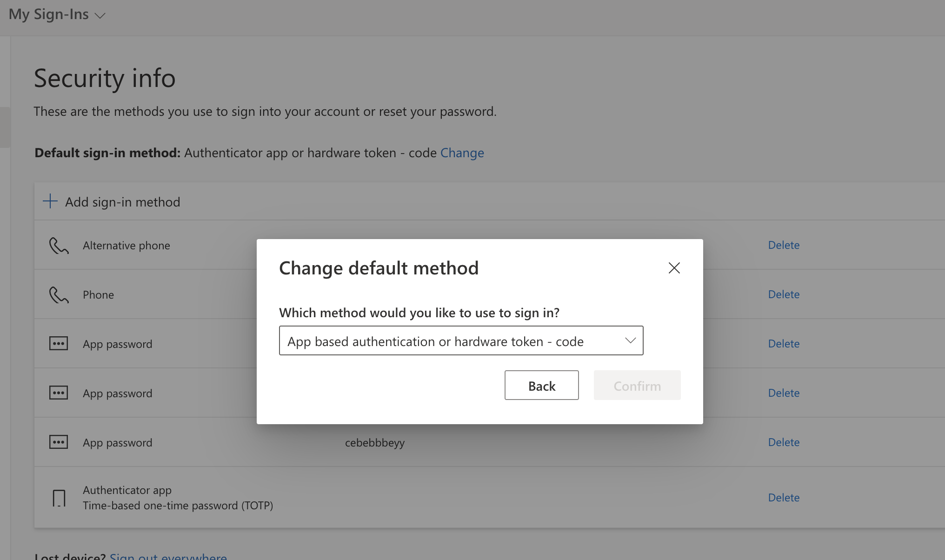Click the Change link for default sign-in method

tap(462, 153)
